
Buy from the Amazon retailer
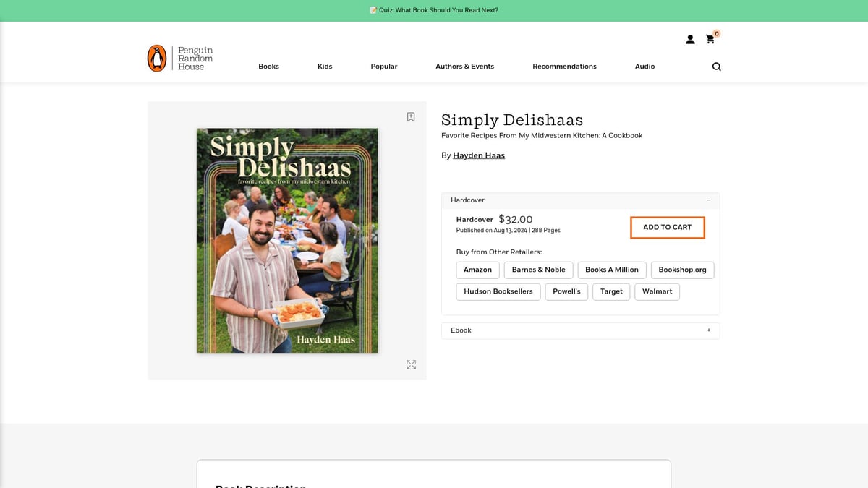[477, 270]
